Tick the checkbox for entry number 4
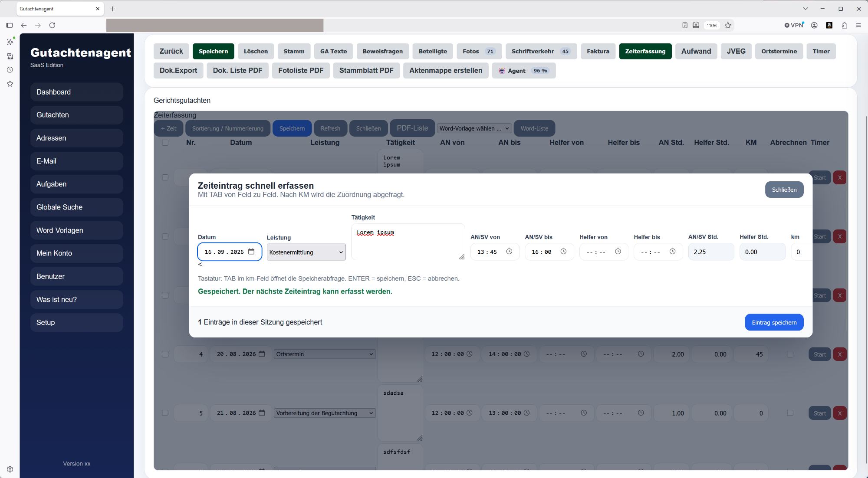The image size is (868, 478). [165, 354]
